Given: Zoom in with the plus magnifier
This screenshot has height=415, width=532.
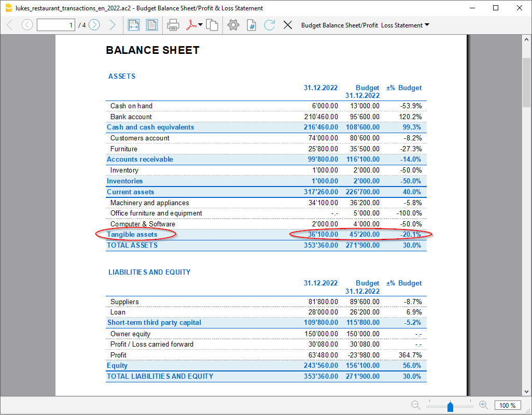Looking at the screenshot, I should click(x=483, y=405).
